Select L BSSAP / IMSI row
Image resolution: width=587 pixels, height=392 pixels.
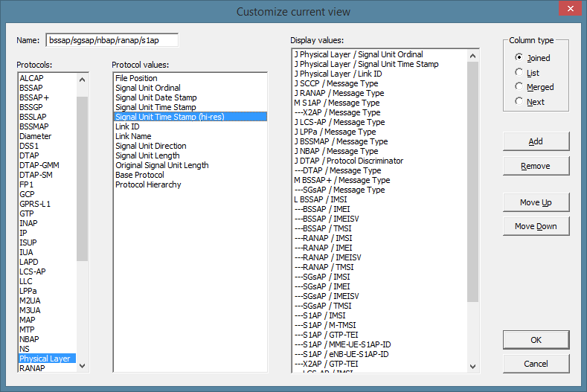pyautogui.click(x=379, y=199)
